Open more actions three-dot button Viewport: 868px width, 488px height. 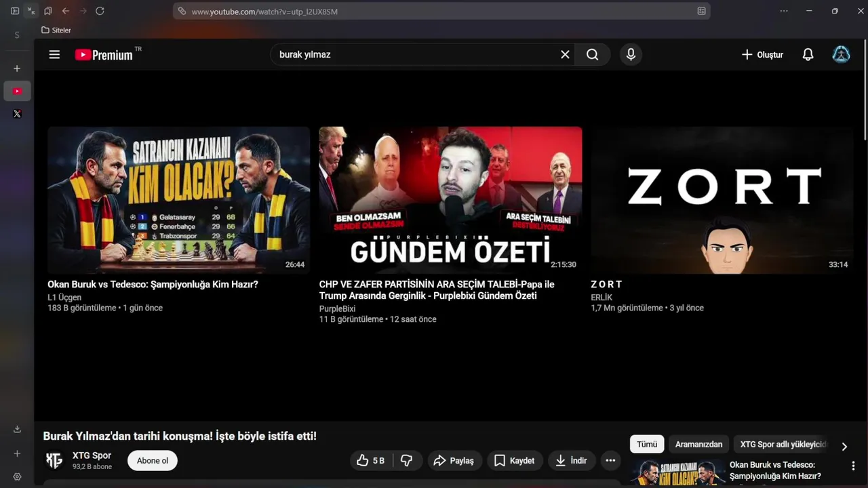(610, 461)
